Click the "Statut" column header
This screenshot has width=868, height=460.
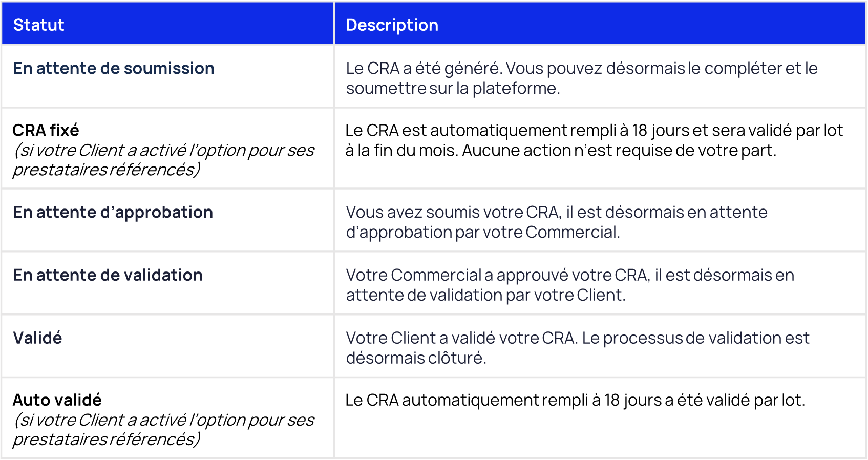(39, 25)
